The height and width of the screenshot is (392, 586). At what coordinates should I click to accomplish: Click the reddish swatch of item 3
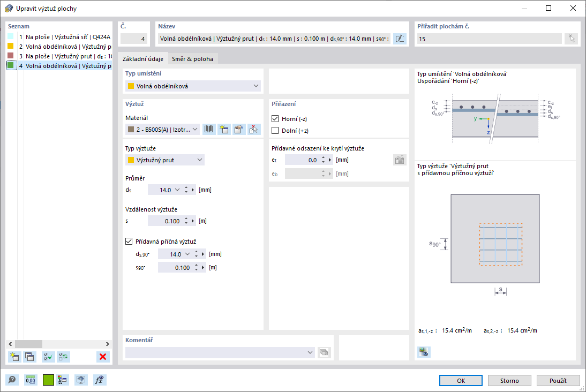11,56
